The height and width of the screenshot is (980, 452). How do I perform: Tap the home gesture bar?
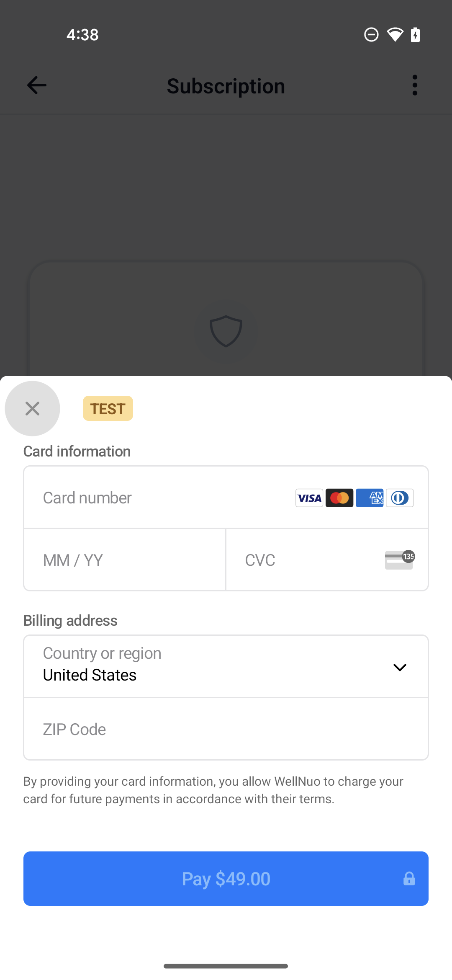[226, 966]
